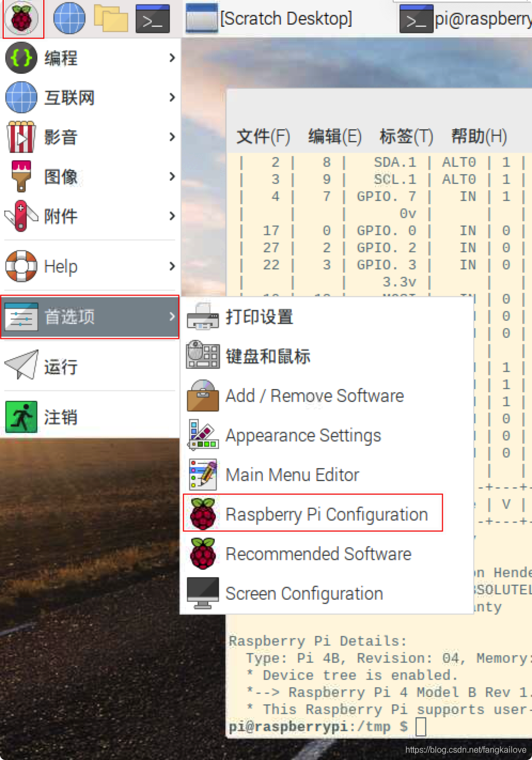The width and height of the screenshot is (532, 760).
Task: Click 'GPIO. 7' in terminal table
Action: [386, 196]
